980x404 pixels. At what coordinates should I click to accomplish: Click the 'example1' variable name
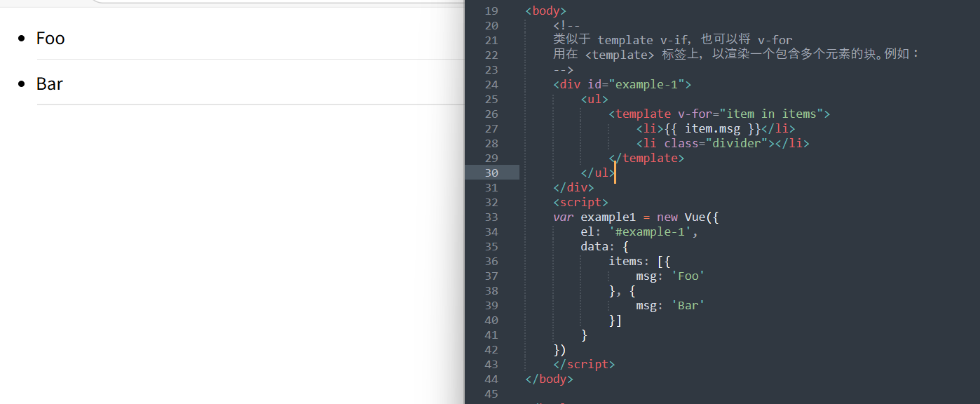(x=608, y=217)
